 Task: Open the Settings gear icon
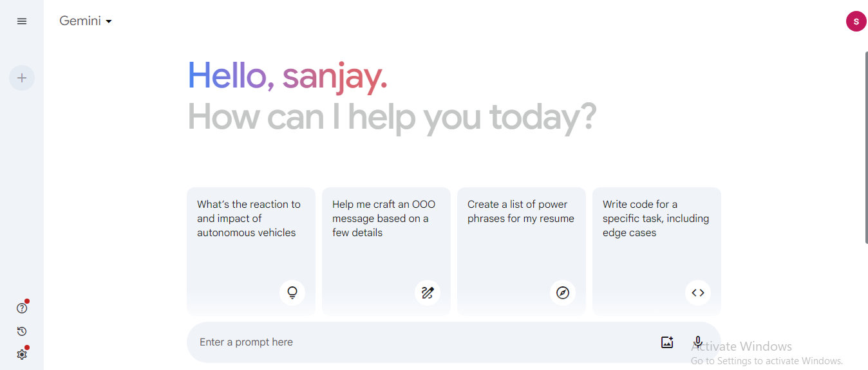[22, 355]
